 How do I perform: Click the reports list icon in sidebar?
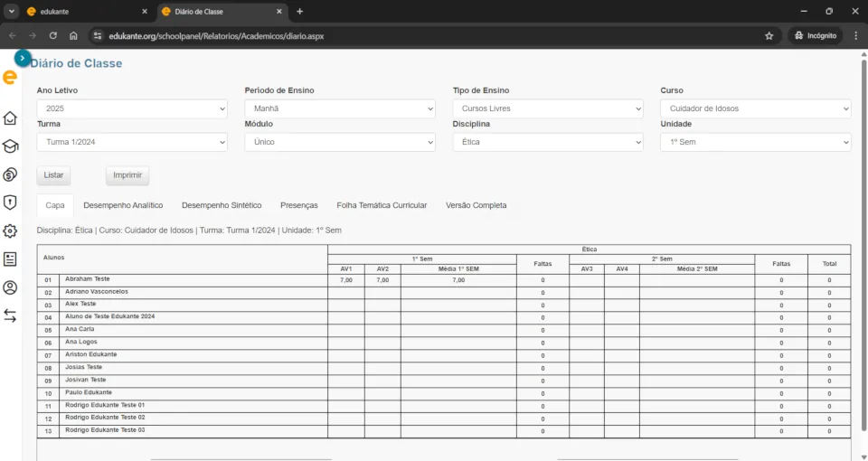pyautogui.click(x=10, y=259)
